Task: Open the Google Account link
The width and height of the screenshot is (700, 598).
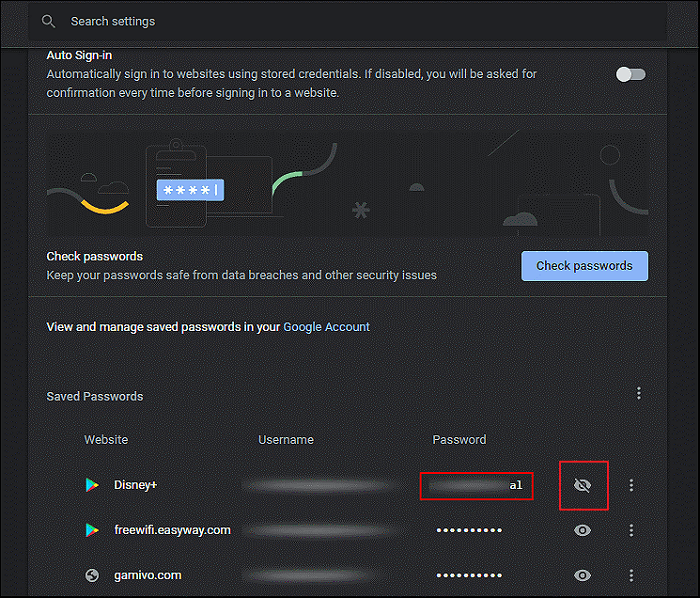Action: point(326,327)
